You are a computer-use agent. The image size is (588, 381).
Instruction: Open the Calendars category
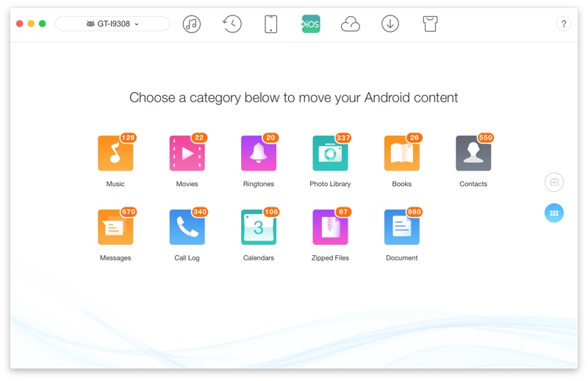(x=259, y=227)
